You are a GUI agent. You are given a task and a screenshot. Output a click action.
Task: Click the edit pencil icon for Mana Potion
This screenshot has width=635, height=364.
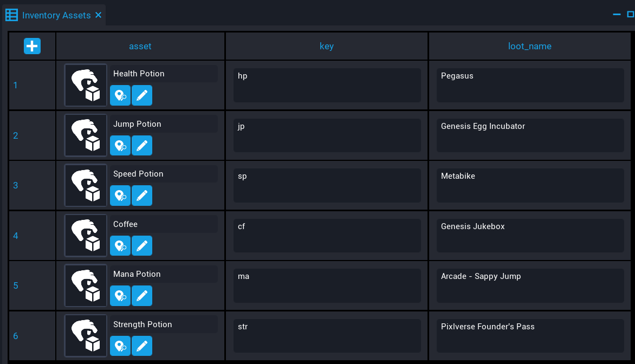(141, 296)
